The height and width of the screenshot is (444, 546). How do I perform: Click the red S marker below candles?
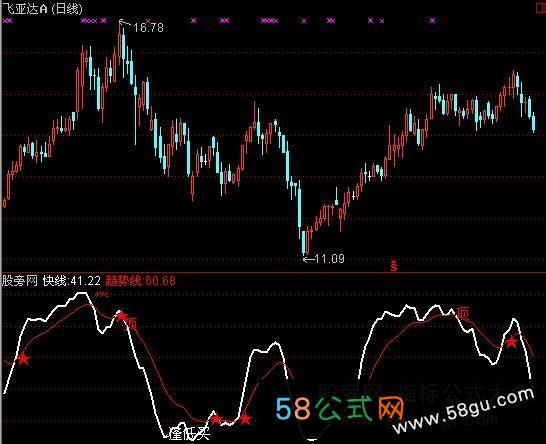(394, 266)
